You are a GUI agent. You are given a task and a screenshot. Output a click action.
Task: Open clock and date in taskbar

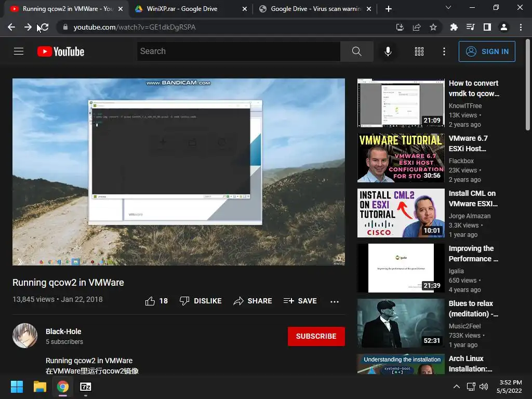pyautogui.click(x=509, y=387)
